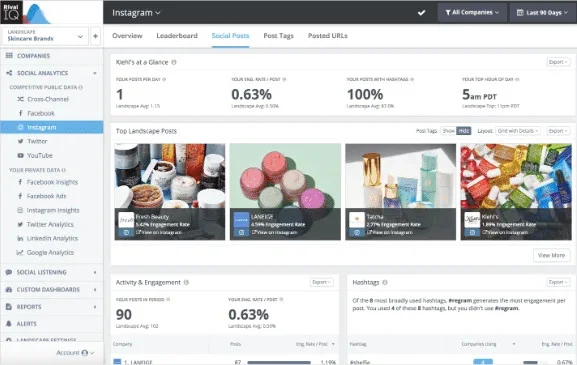The image size is (577, 365).
Task: Click info icon beside Your Posts Per Day
Action: [x=164, y=79]
